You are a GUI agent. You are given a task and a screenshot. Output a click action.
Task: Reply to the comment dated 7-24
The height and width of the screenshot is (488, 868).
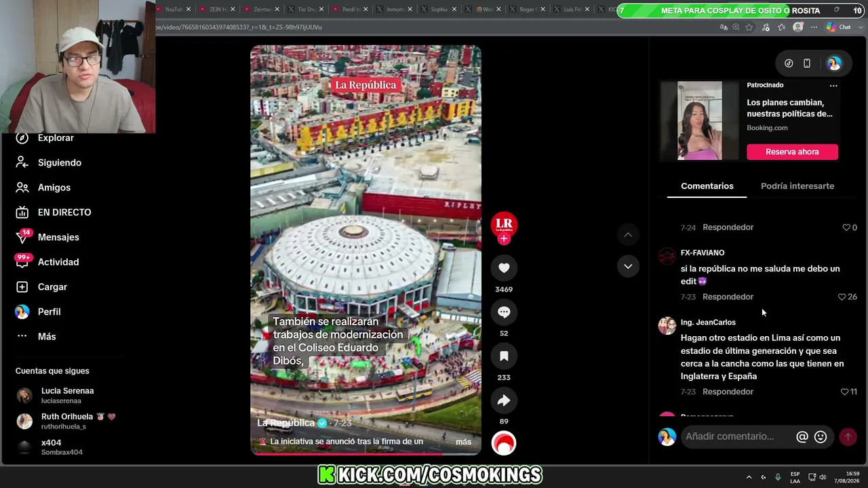point(728,227)
